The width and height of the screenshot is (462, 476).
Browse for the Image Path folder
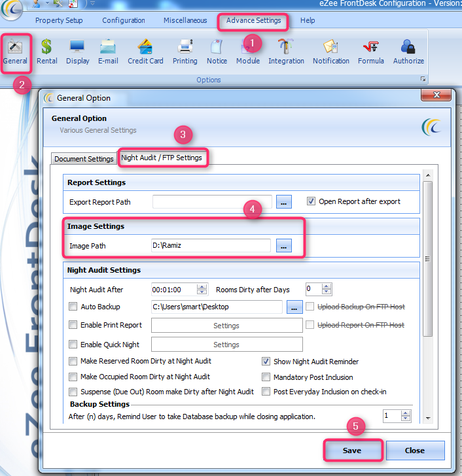[284, 246]
